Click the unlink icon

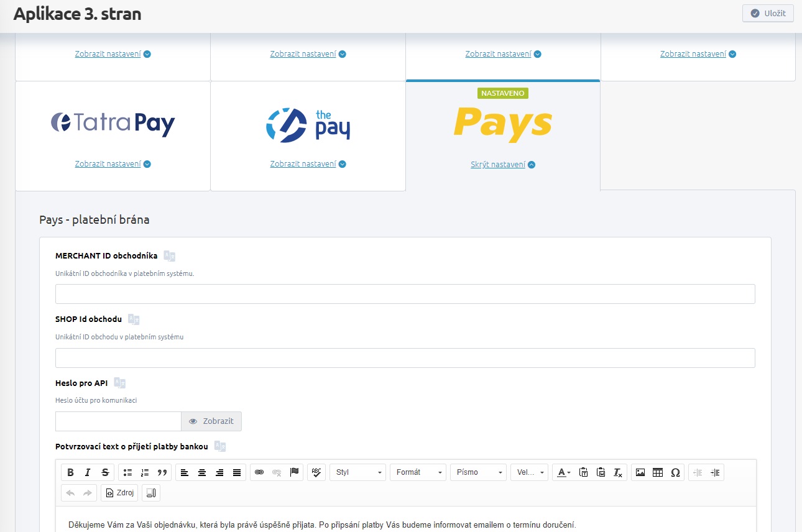coord(277,472)
